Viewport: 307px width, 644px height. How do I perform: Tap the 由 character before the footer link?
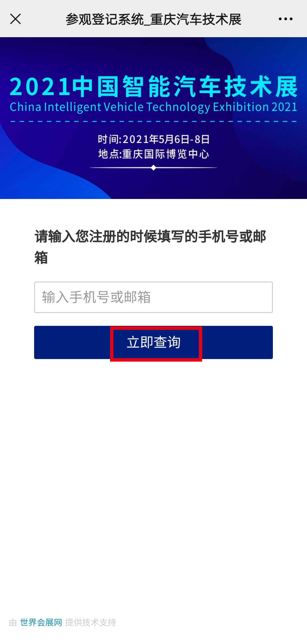tap(13, 622)
